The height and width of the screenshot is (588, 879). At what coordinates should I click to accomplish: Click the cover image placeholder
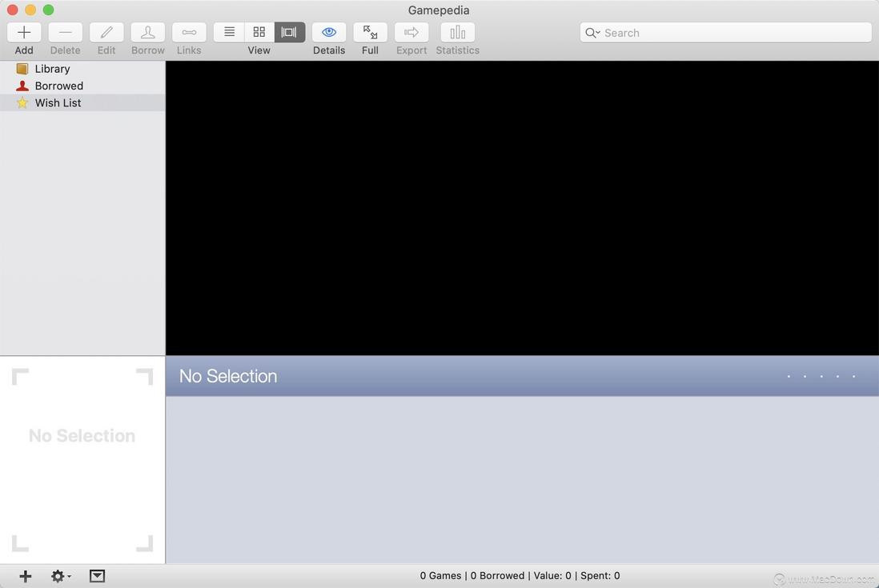(82, 460)
